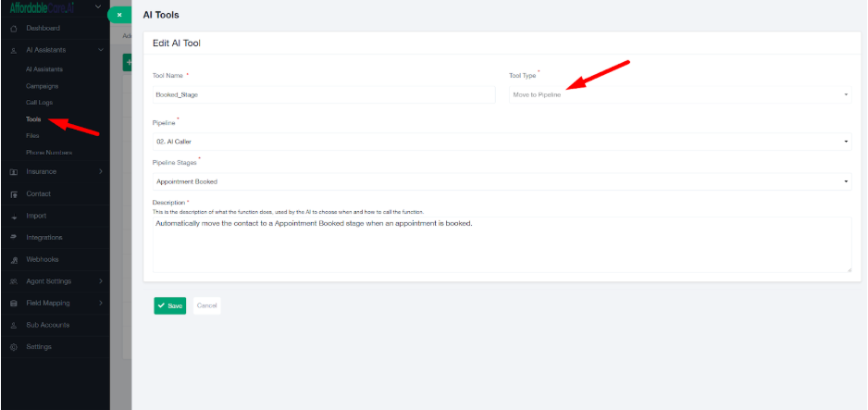Expand the Agent Settings sidebar menu
Image resolution: width=868 pixels, height=410 pixels.
(100, 281)
